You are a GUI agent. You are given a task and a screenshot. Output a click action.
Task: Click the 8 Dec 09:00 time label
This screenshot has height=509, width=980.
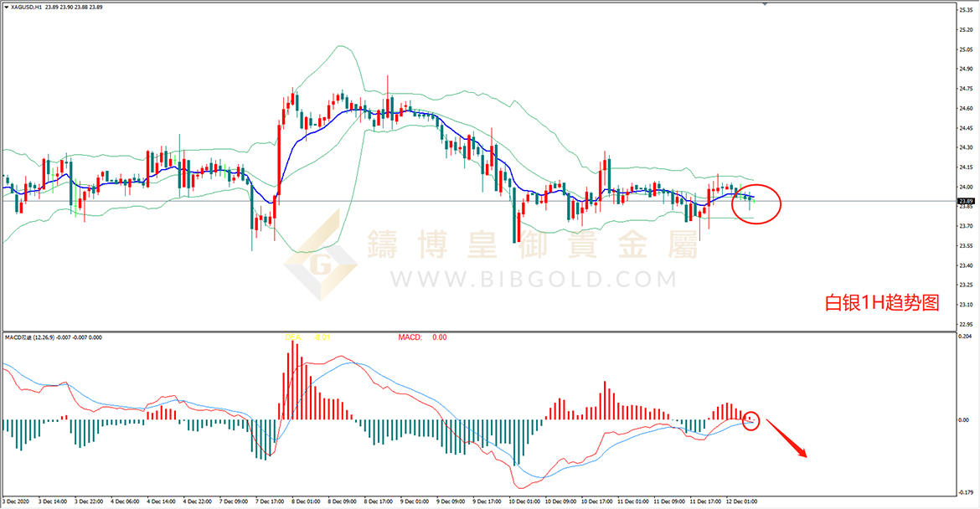click(x=343, y=501)
